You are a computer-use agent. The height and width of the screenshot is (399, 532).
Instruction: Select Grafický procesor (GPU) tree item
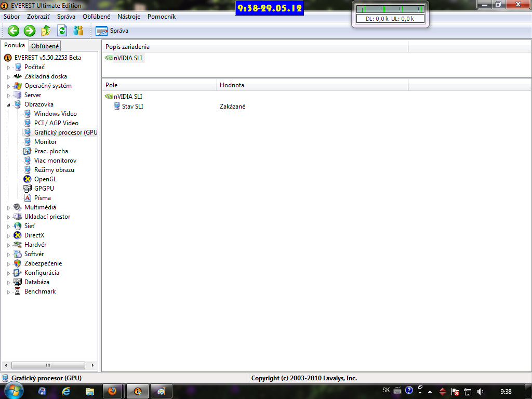(x=65, y=132)
